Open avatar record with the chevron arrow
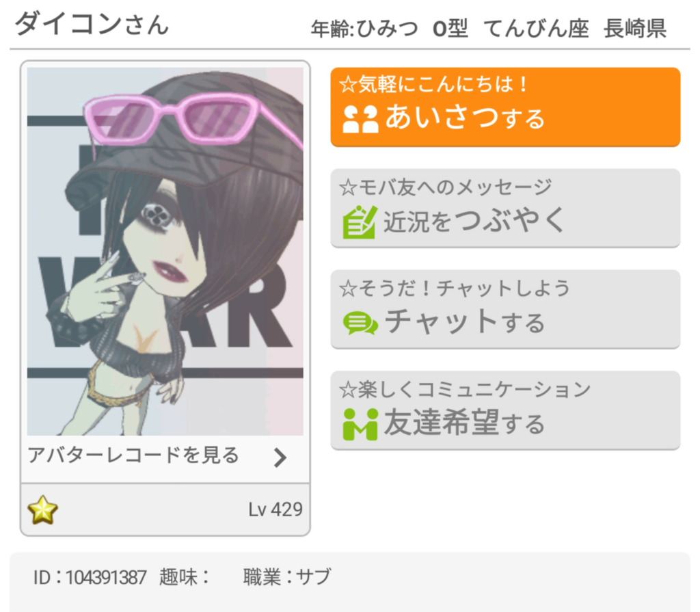Viewport: 700px width, 612px height. tap(280, 457)
